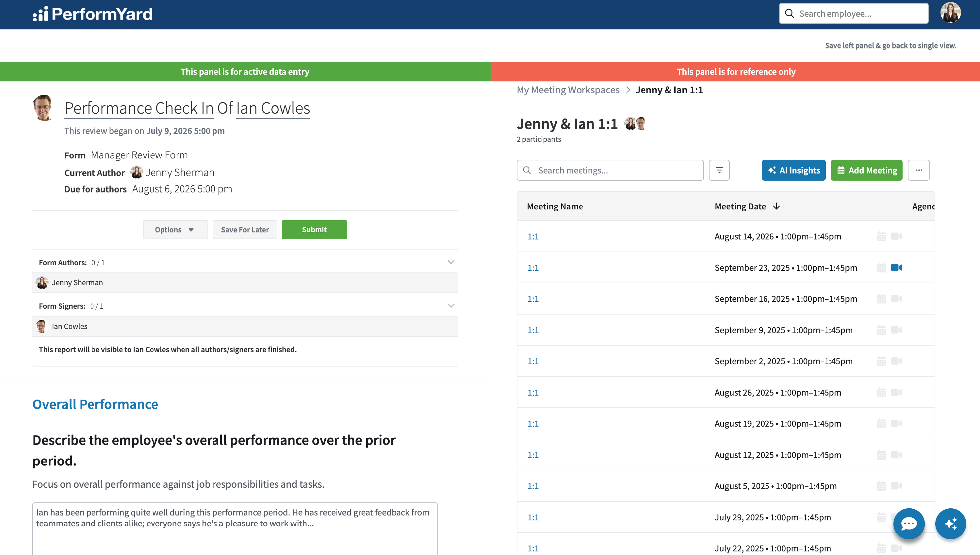Click the Save For Later button

245,229
